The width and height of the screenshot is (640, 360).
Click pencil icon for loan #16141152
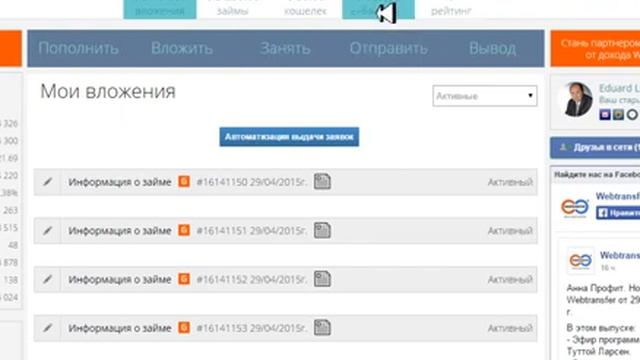pos(48,279)
